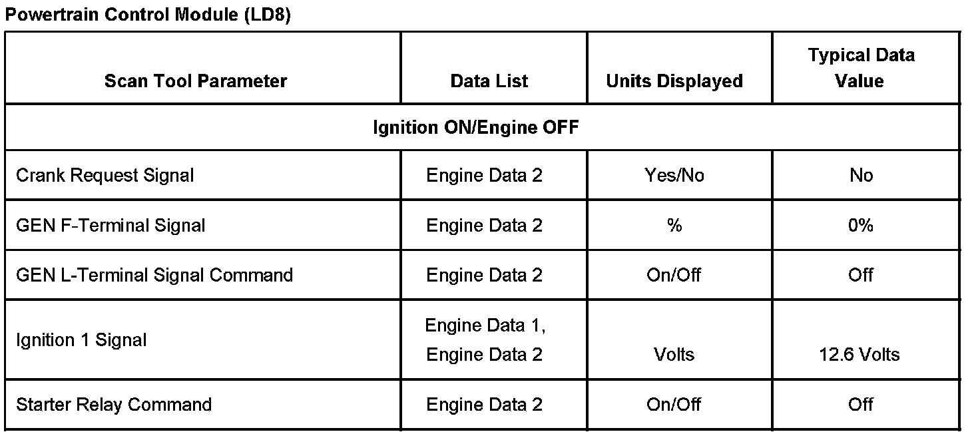Click the Volts units cell
The height and width of the screenshot is (438, 980).
pos(674,354)
